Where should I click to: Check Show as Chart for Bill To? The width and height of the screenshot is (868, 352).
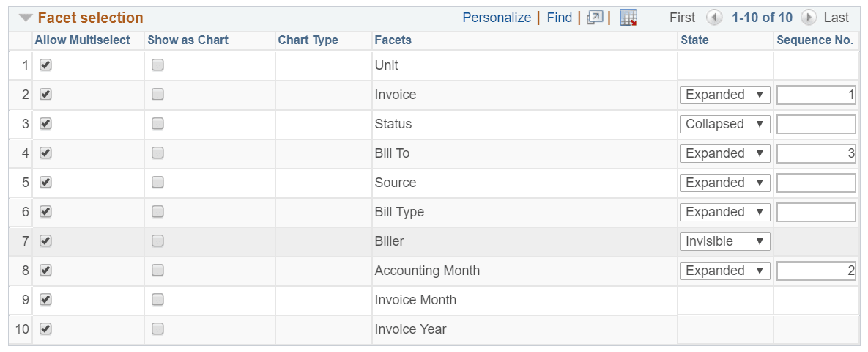157,153
